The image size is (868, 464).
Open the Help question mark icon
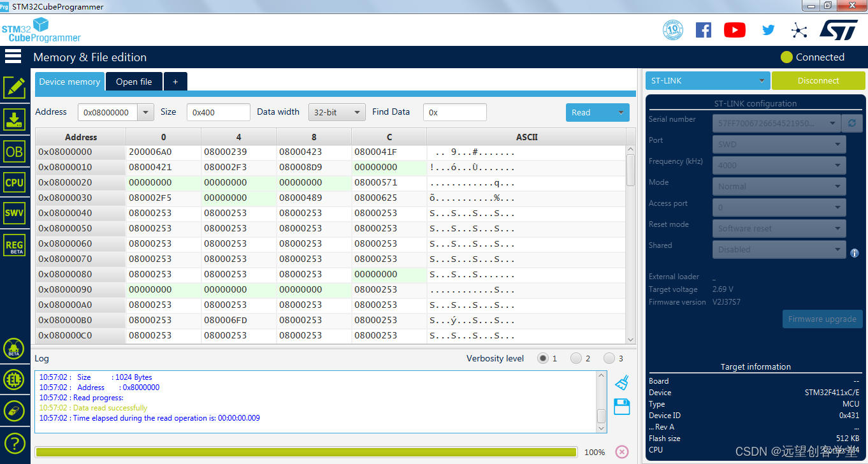coord(14,442)
